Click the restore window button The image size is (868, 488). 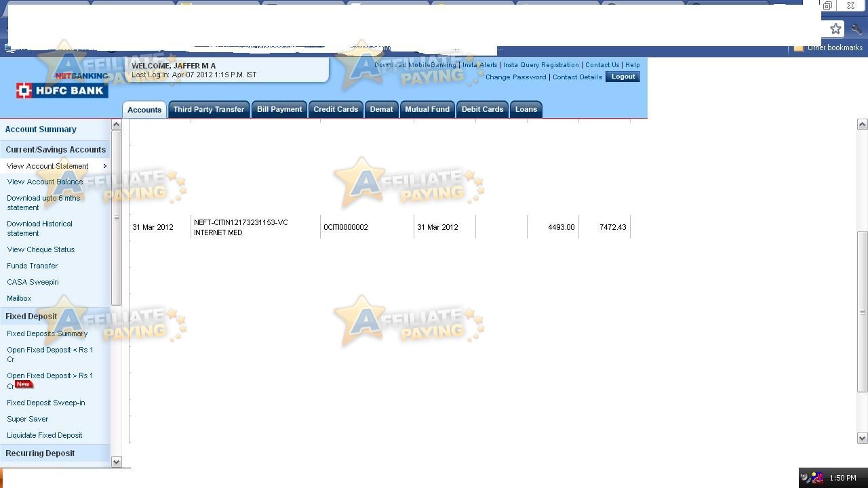tap(827, 5)
